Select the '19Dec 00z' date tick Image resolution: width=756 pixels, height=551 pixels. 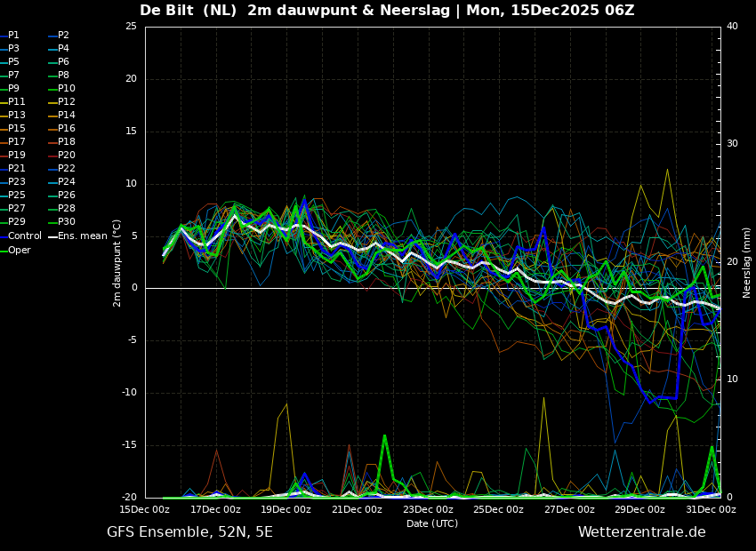point(287,509)
